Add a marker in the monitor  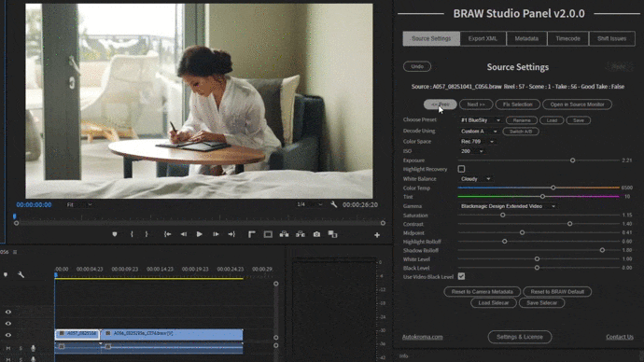[115, 234]
